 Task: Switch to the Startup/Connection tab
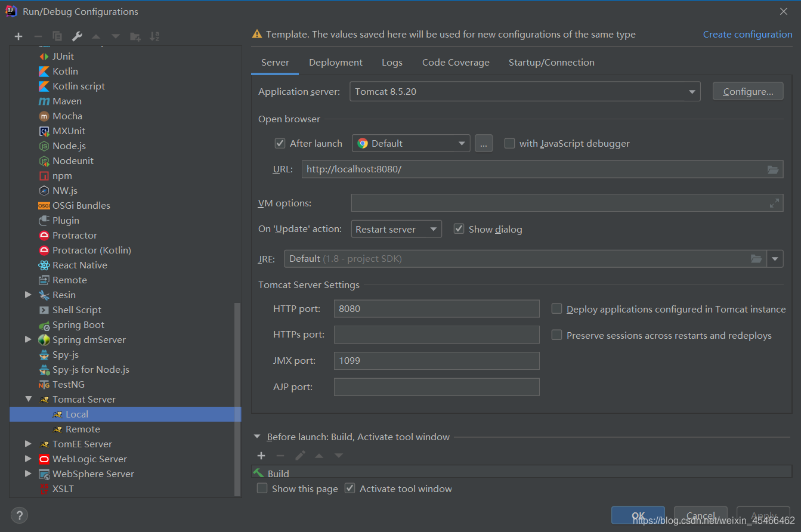pos(551,63)
